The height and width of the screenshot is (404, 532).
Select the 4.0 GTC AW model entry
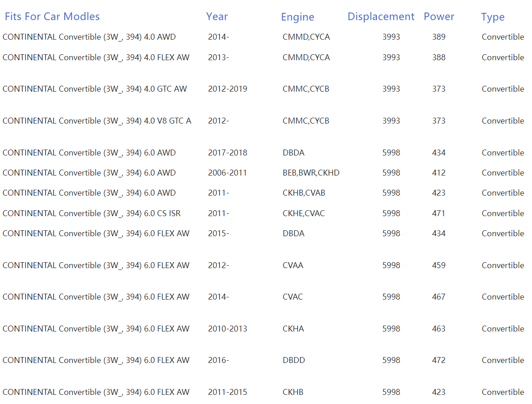[x=94, y=89]
